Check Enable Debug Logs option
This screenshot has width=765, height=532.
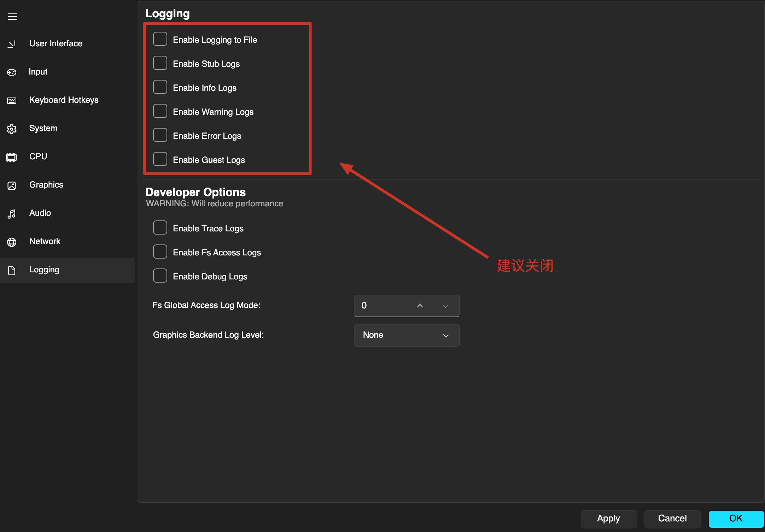pos(160,276)
